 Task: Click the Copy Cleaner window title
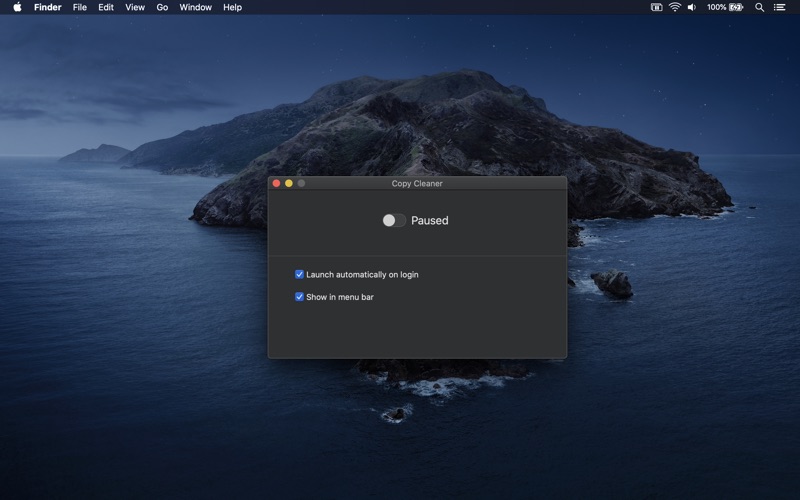(417, 183)
